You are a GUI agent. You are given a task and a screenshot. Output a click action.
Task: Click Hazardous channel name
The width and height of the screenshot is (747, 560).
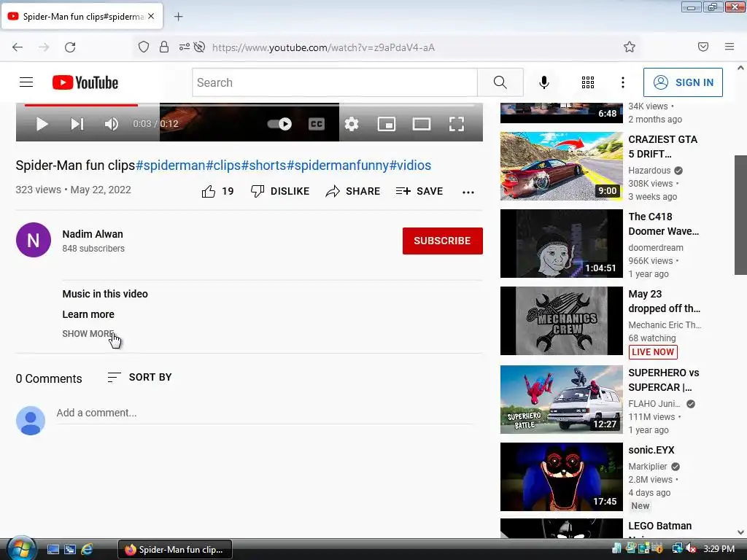tap(649, 171)
